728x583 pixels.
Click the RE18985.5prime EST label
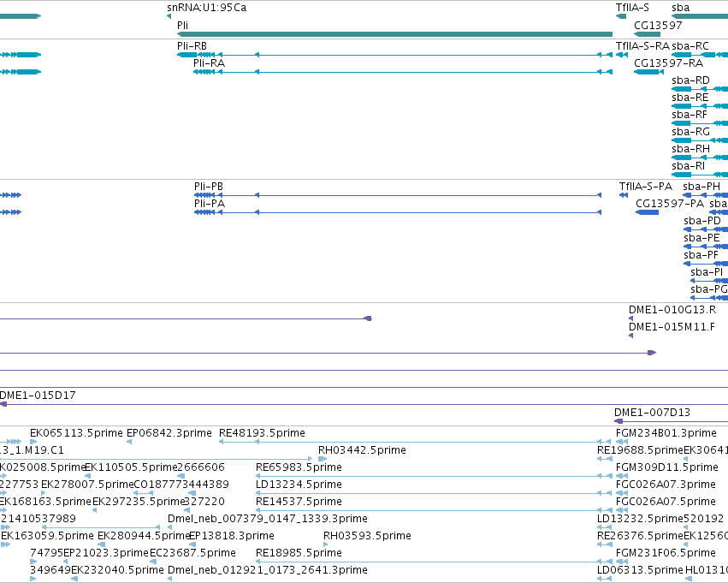pyautogui.click(x=299, y=553)
